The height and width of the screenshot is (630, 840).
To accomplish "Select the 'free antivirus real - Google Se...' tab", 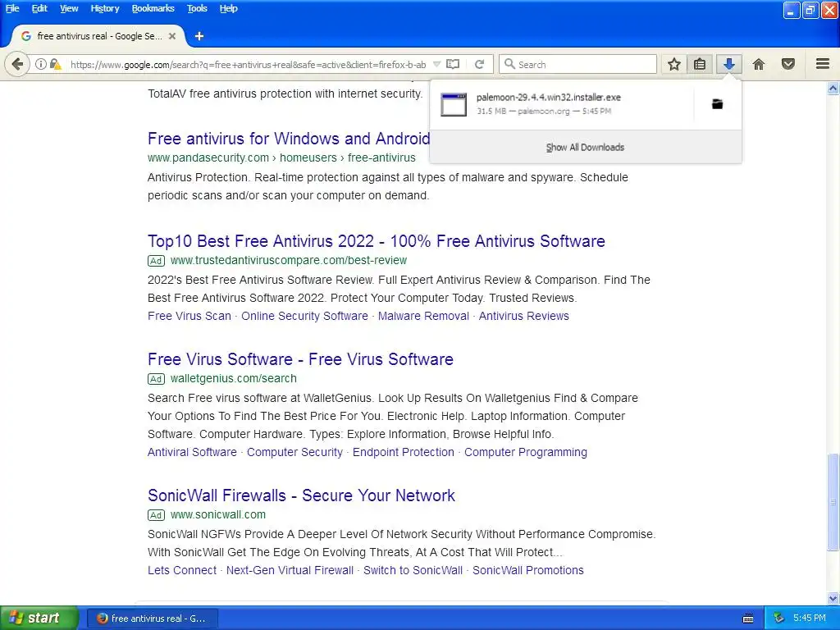I will (x=98, y=36).
